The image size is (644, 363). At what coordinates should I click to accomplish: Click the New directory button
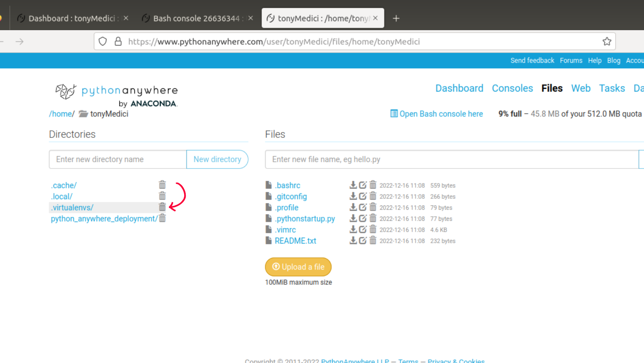point(217,159)
